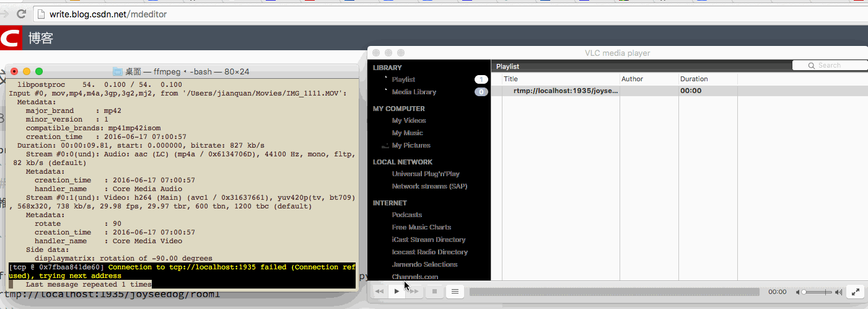The height and width of the screenshot is (309, 868).
Task: Click Terminal's red close button
Action: [x=15, y=71]
